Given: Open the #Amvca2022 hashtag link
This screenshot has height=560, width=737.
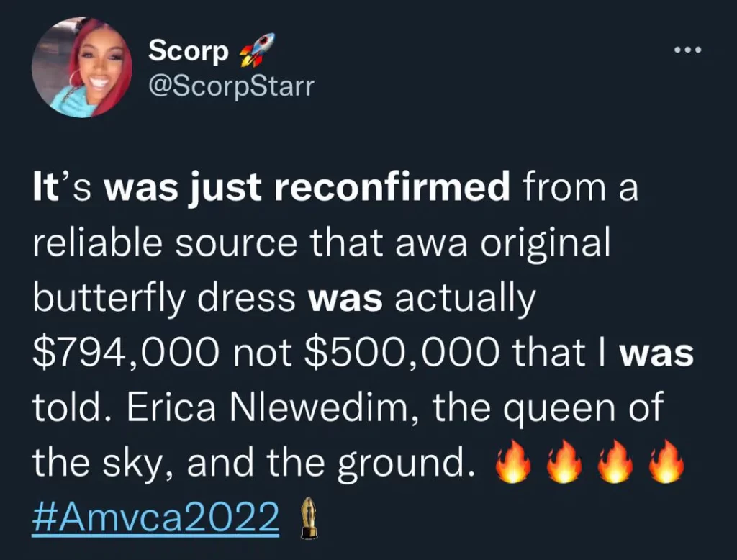Looking at the screenshot, I should click(155, 517).
